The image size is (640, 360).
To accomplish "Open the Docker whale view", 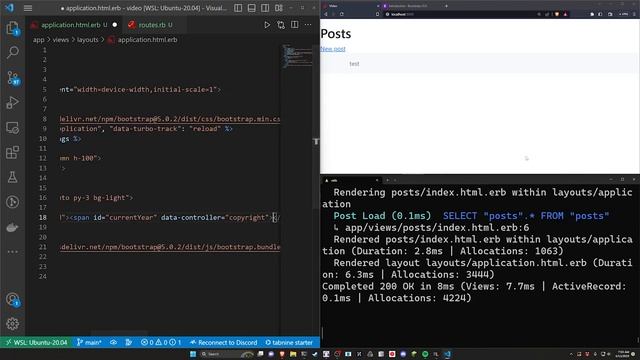I will (13, 227).
